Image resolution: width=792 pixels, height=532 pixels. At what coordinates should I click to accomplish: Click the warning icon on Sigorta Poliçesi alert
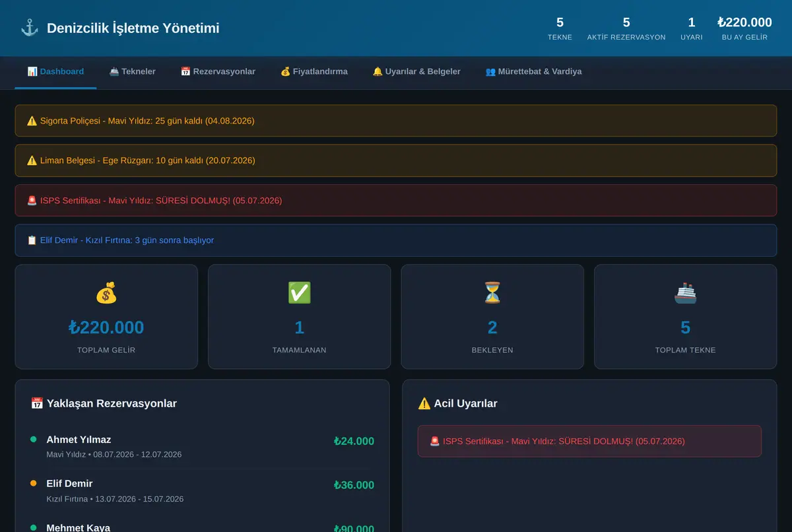tap(32, 121)
